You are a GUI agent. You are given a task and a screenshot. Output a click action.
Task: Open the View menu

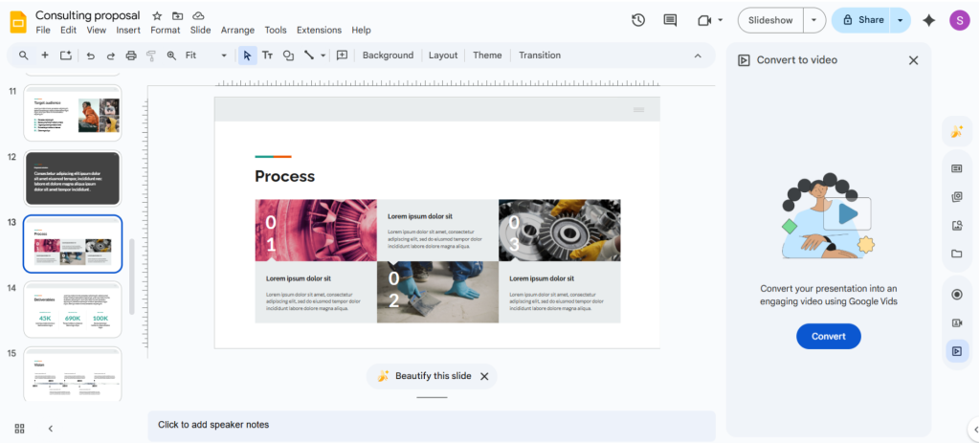point(97,30)
